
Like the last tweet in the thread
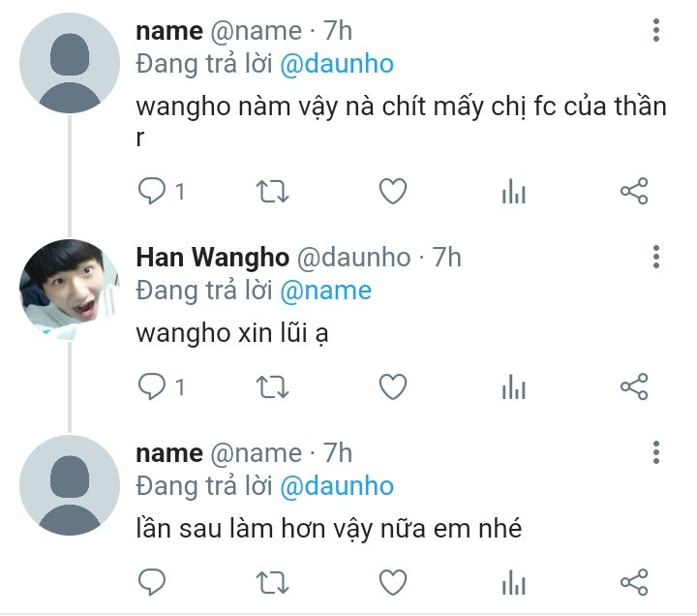pyautogui.click(x=393, y=582)
